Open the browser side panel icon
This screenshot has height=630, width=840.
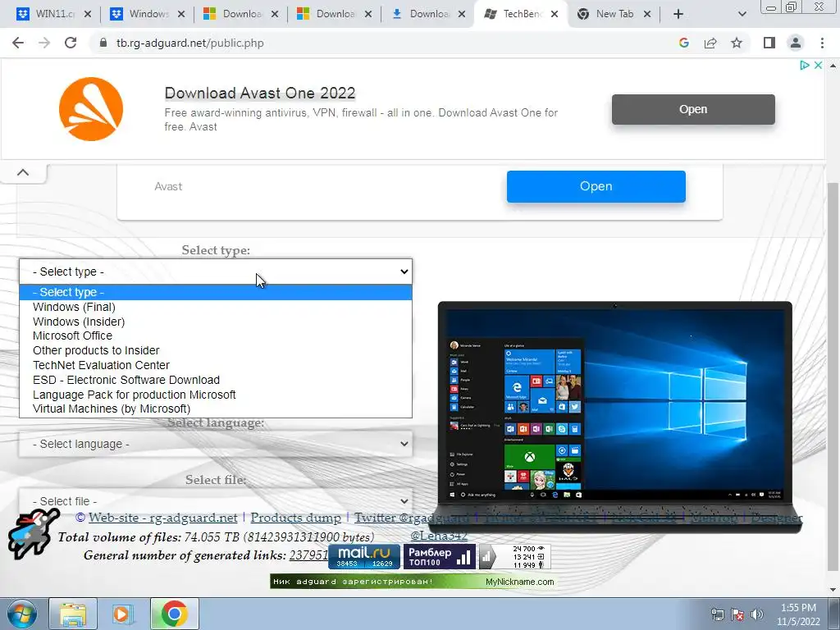[769, 43]
